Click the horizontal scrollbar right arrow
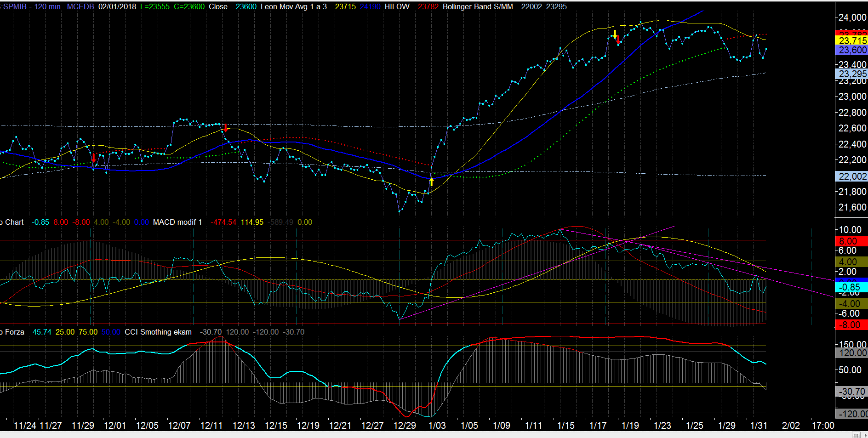The image size is (868, 438). tap(865, 435)
